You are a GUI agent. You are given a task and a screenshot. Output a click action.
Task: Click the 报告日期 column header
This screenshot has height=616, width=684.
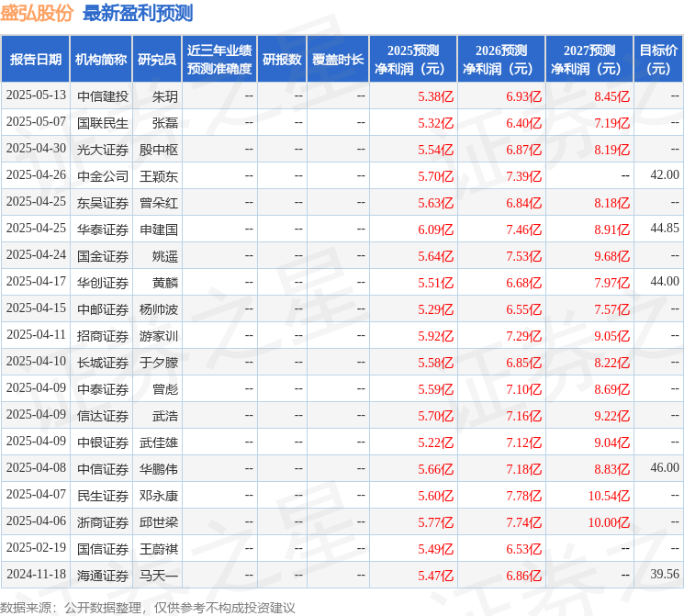click(x=35, y=60)
